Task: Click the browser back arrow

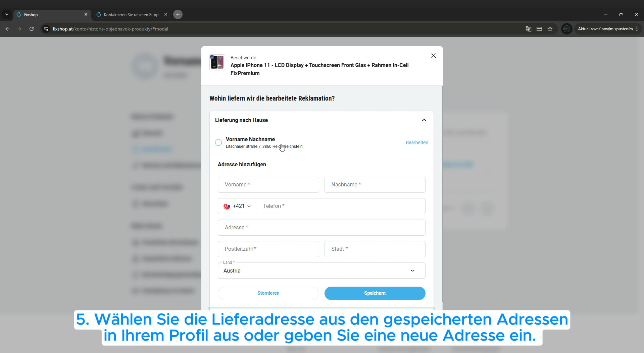Action: click(7, 29)
